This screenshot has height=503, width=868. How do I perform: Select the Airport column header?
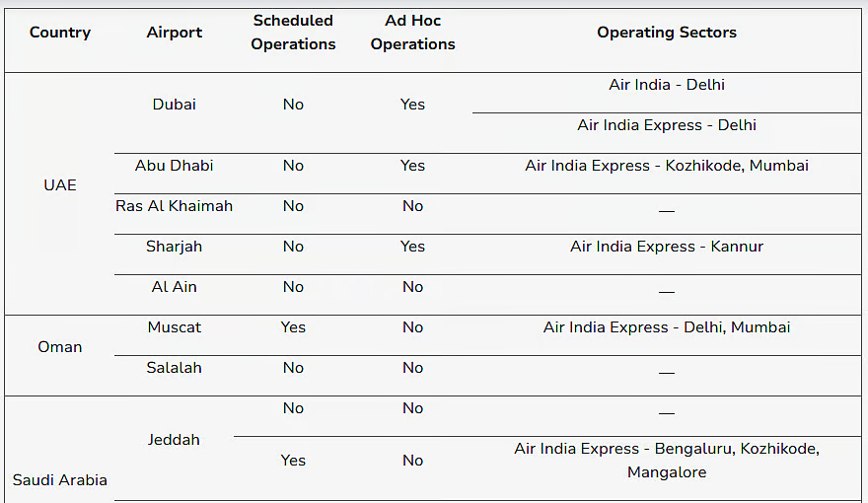pyautogui.click(x=175, y=33)
